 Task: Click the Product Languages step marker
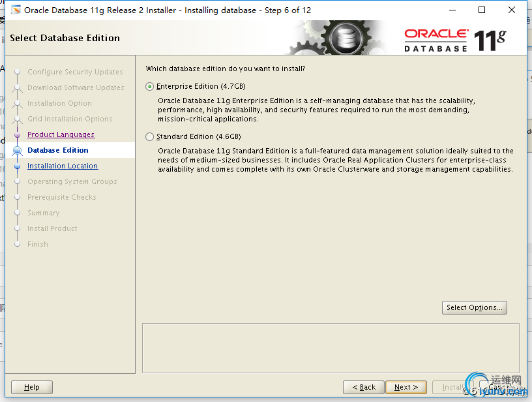point(18,135)
